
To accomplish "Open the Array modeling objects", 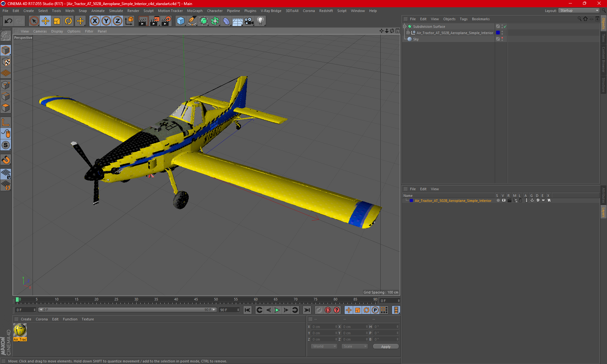I will (215, 21).
